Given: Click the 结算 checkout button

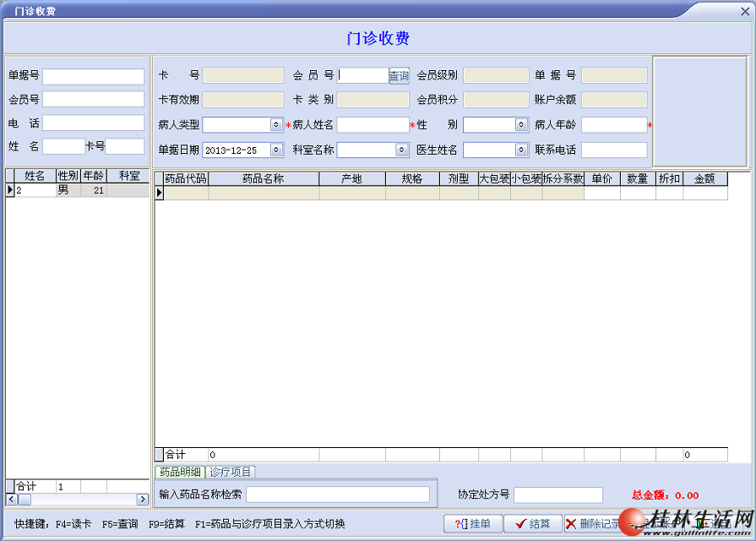Looking at the screenshot, I should [x=532, y=524].
